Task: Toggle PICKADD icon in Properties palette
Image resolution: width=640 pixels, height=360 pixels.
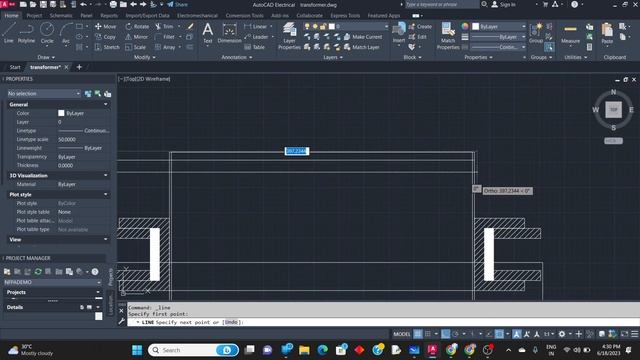Action: [88, 93]
